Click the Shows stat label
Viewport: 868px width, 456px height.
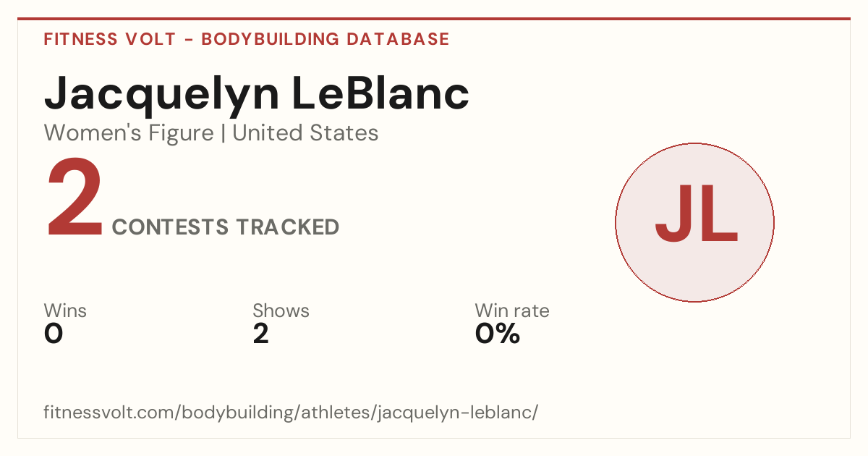tap(281, 311)
